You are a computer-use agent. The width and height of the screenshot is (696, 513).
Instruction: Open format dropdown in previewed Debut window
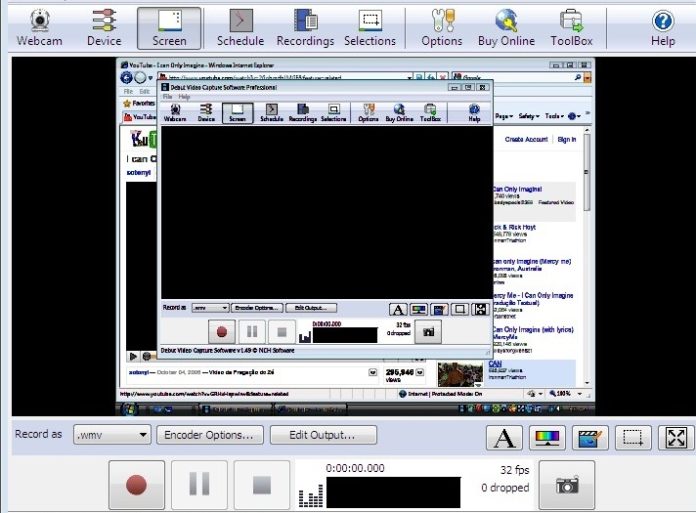pos(210,308)
